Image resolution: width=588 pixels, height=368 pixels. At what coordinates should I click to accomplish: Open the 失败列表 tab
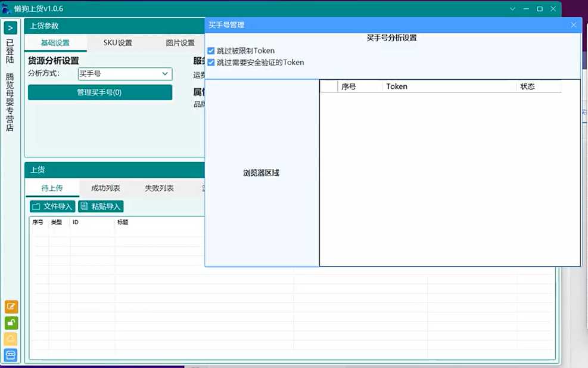pyautogui.click(x=160, y=188)
